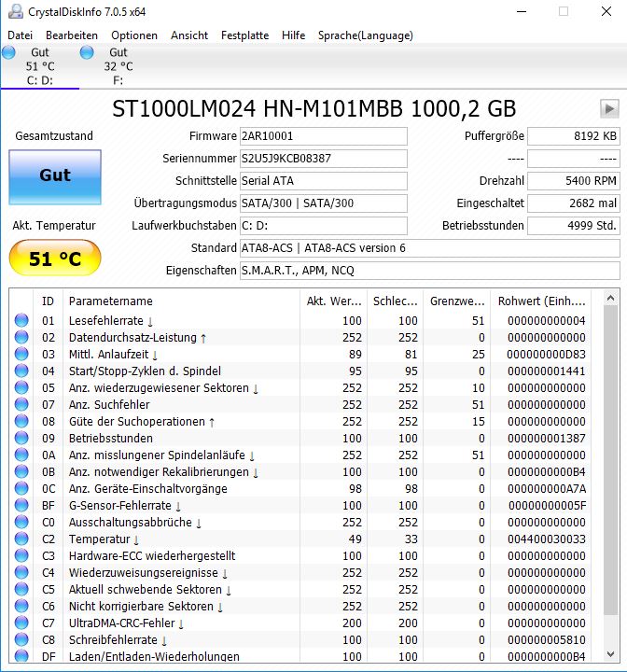Click the Laufwerkbuchstaben field
The height and width of the screenshot is (672, 627).
point(324,226)
